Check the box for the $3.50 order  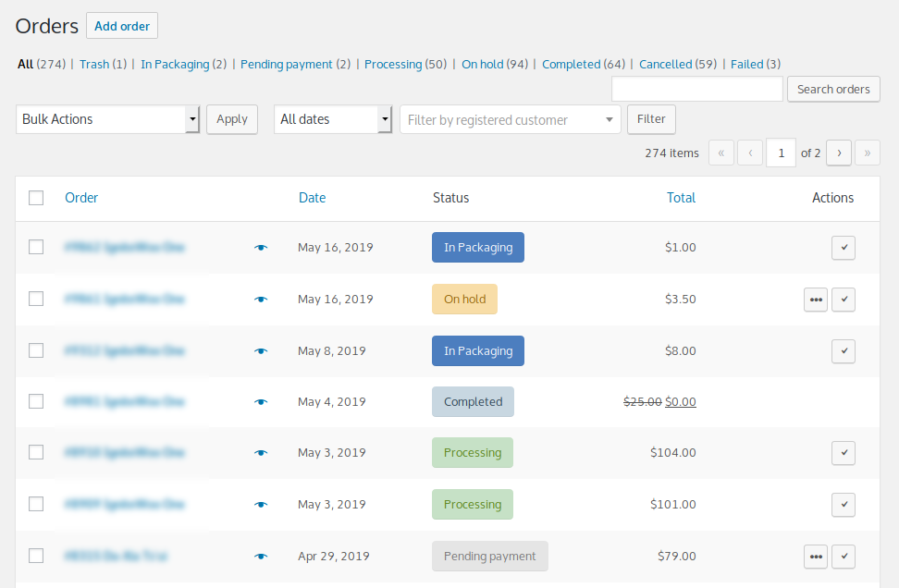point(36,299)
